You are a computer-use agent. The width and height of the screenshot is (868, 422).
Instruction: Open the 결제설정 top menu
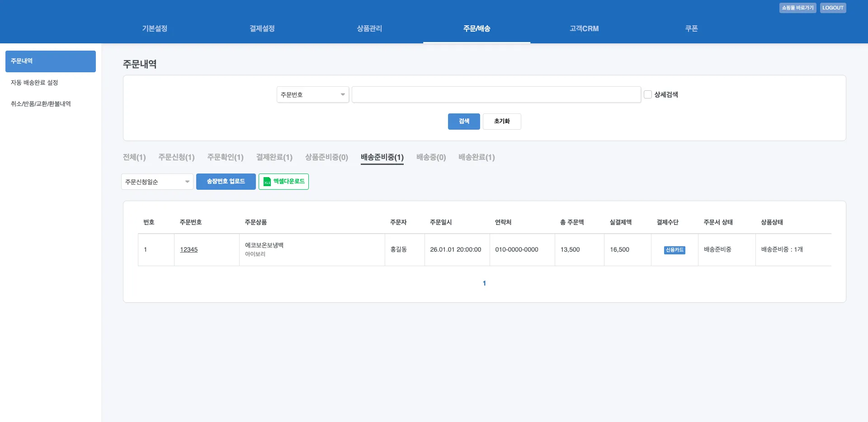[262, 28]
